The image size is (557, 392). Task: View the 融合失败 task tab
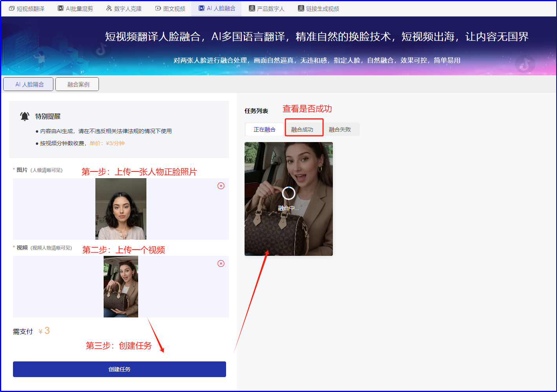point(340,129)
